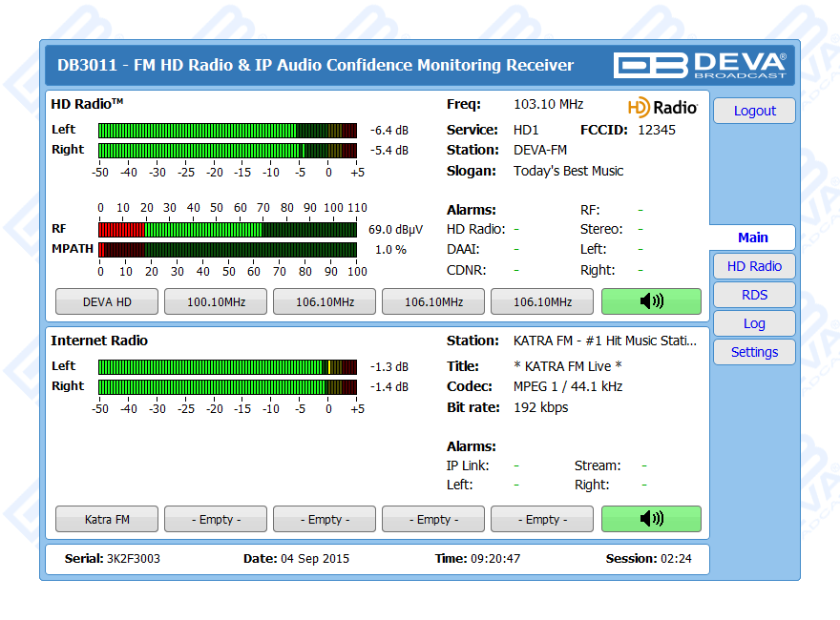
Task: Click the RF signal level meter
Action: [227, 229]
